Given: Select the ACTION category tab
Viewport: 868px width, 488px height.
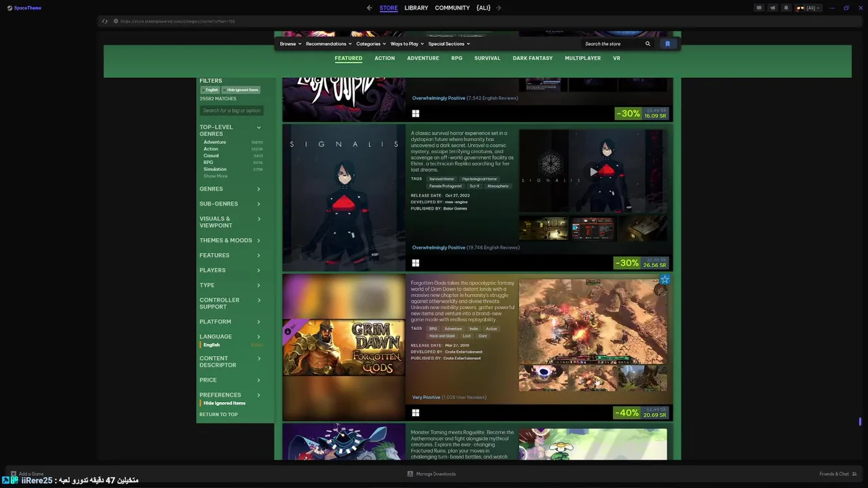Looking at the screenshot, I should (x=384, y=58).
